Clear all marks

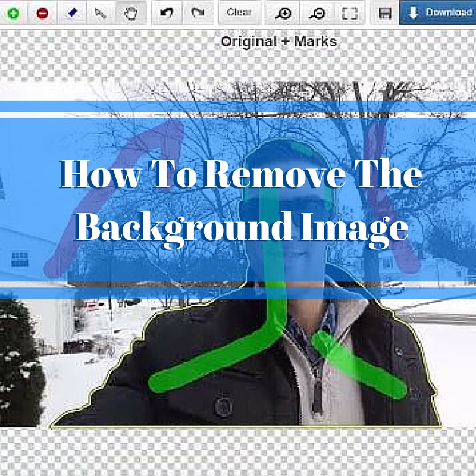click(x=240, y=12)
